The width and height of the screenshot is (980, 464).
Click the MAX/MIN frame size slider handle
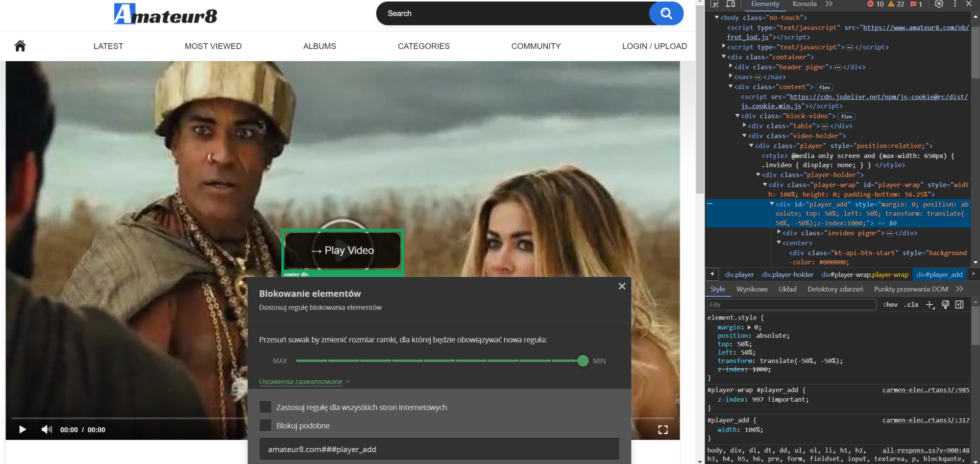tap(583, 361)
